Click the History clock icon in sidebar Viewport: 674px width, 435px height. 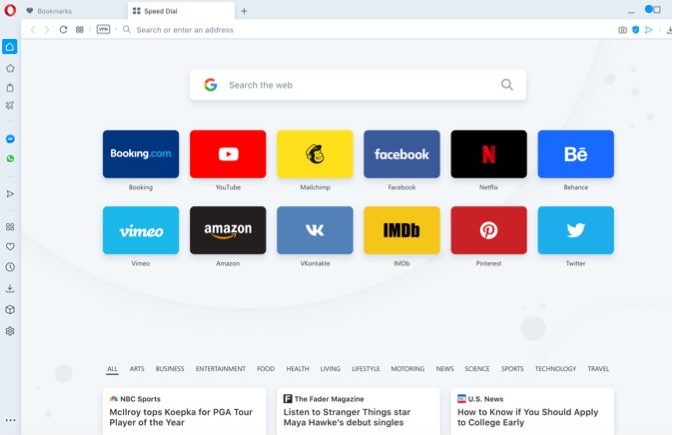pyautogui.click(x=10, y=267)
